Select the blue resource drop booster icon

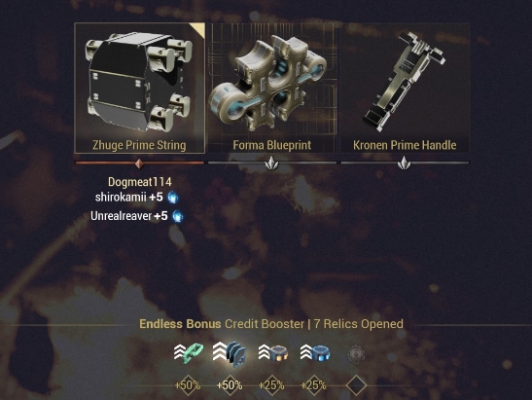315,352
